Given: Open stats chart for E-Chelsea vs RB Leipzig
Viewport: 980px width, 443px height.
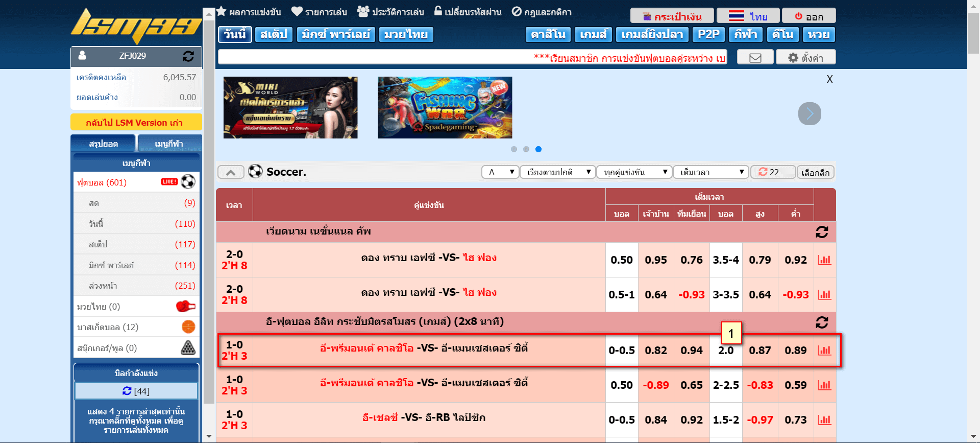Looking at the screenshot, I should coord(824,420).
